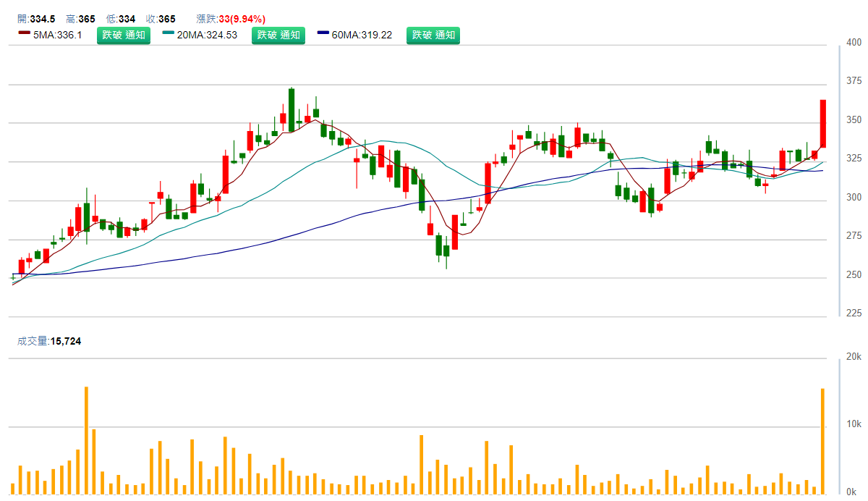Click the latest tall red candlestick
The width and height of the screenshot is (868, 501).
click(823, 123)
